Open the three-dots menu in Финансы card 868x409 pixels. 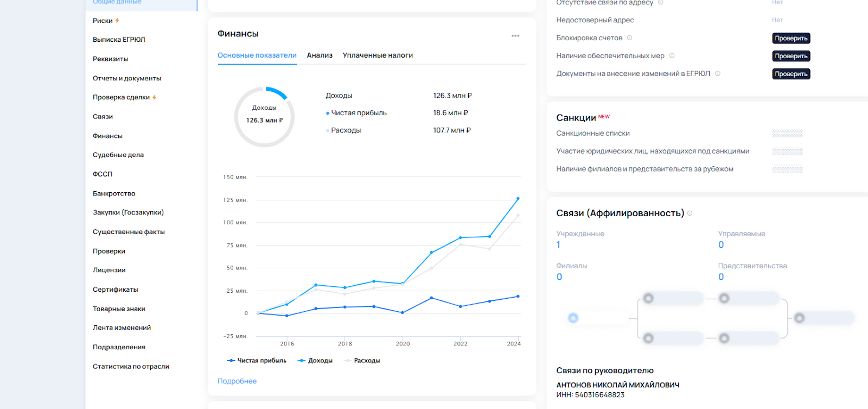click(x=515, y=36)
